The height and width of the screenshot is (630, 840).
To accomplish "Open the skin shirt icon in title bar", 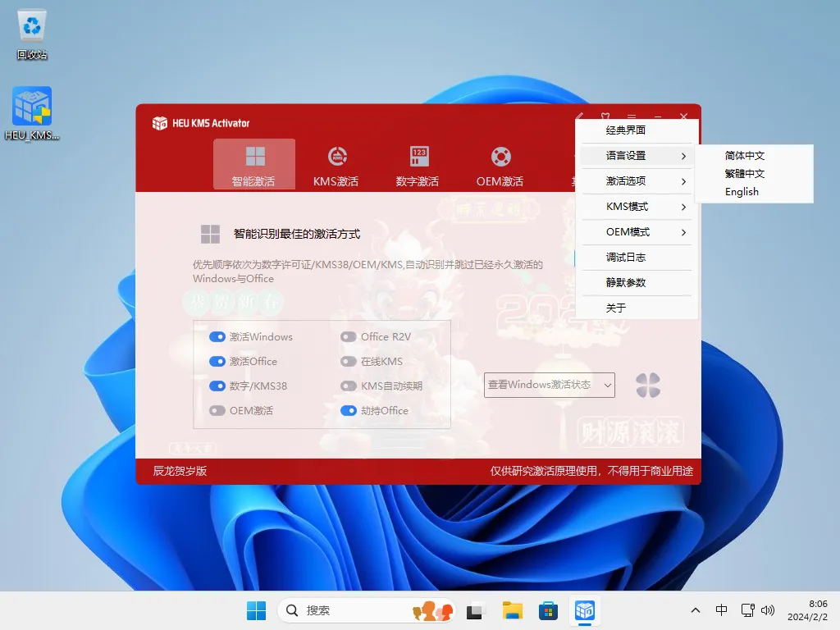I will click(x=605, y=116).
